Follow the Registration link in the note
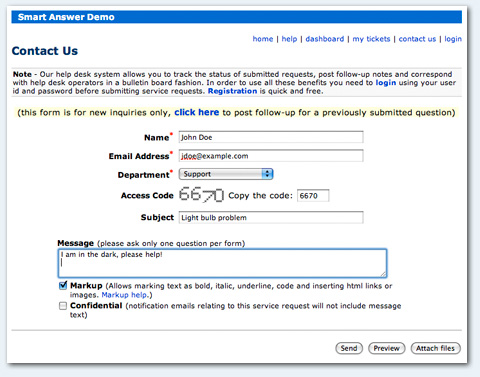Screen dimensions: 480x377 (x=232, y=91)
